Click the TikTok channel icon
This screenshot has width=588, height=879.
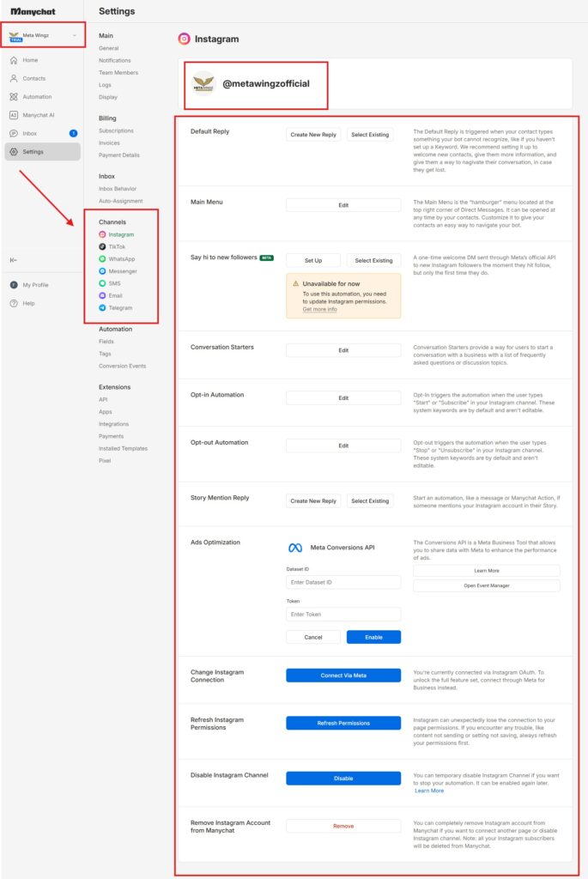[x=102, y=246]
